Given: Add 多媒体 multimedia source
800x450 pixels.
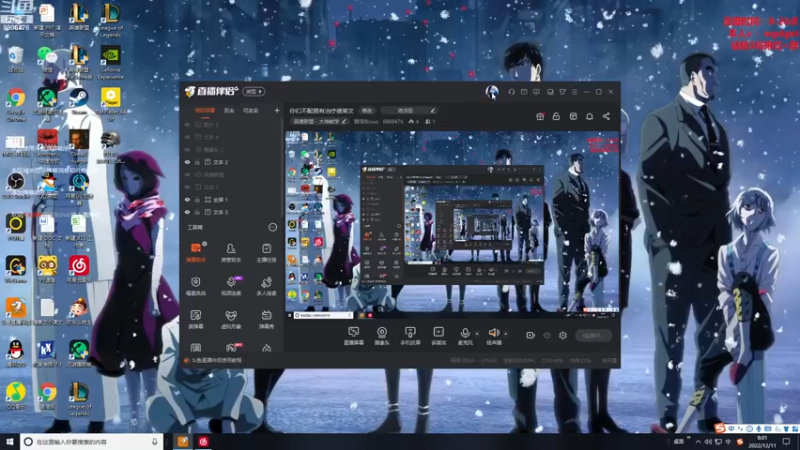Looking at the screenshot, I should pyautogui.click(x=439, y=336).
